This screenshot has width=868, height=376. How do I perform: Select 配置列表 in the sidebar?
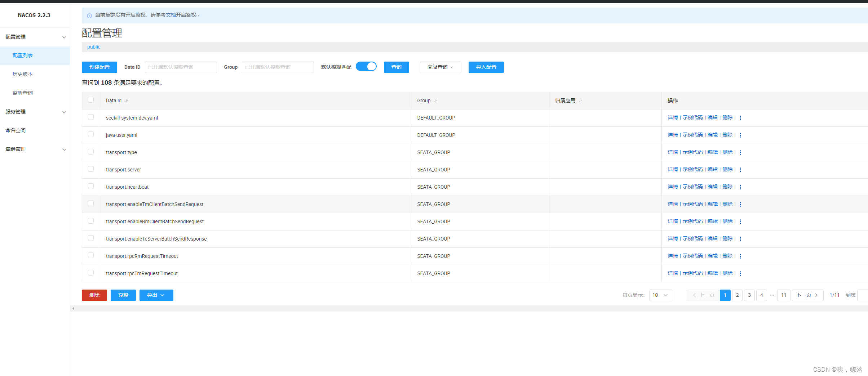35,55
